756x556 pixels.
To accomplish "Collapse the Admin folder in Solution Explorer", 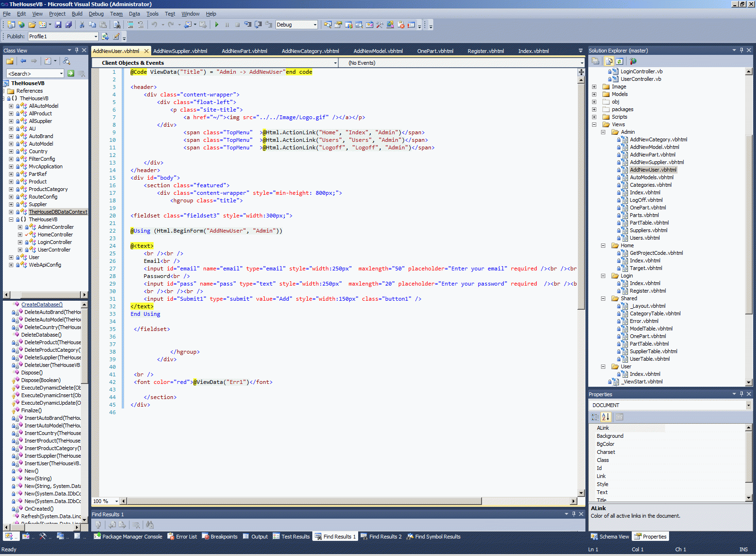I will [603, 132].
